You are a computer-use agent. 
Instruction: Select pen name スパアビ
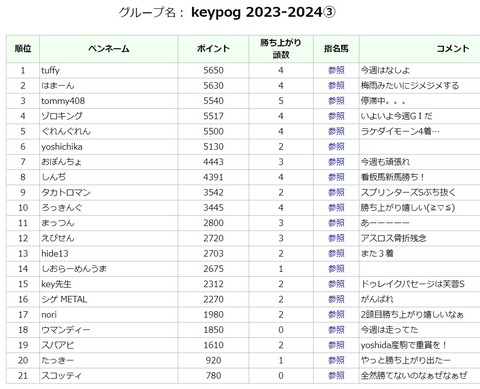tap(58, 345)
